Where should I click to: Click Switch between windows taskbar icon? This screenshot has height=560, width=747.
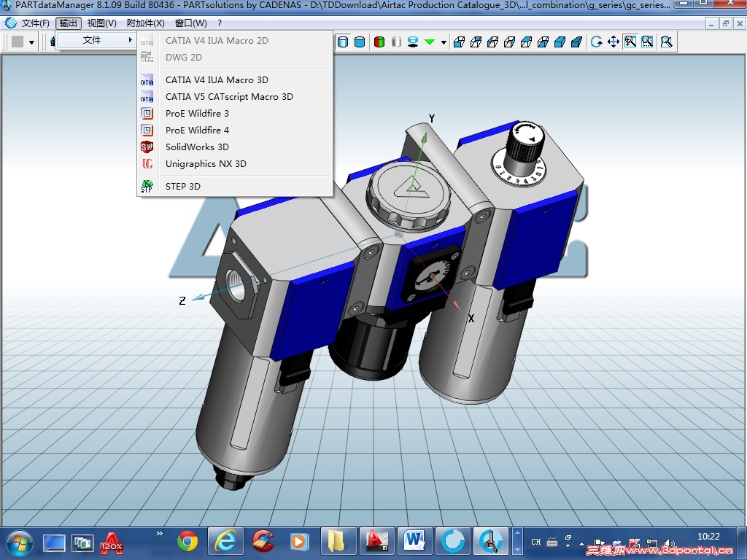(82, 542)
